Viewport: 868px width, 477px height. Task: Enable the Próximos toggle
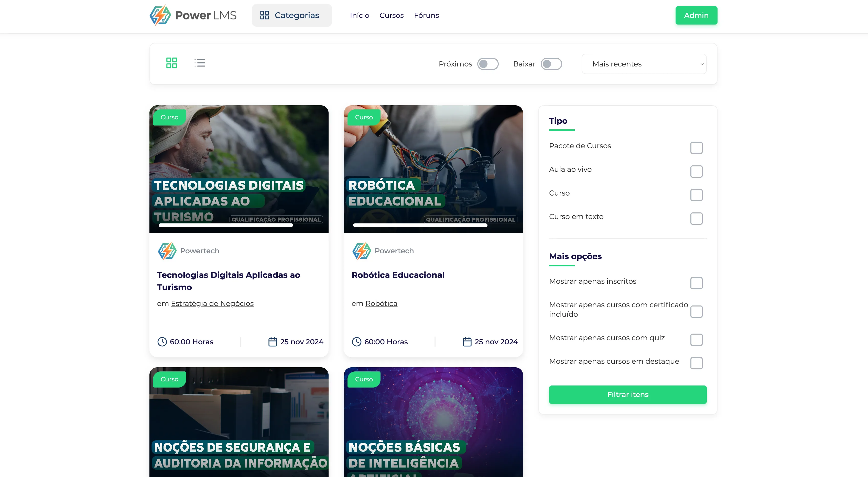tap(487, 64)
